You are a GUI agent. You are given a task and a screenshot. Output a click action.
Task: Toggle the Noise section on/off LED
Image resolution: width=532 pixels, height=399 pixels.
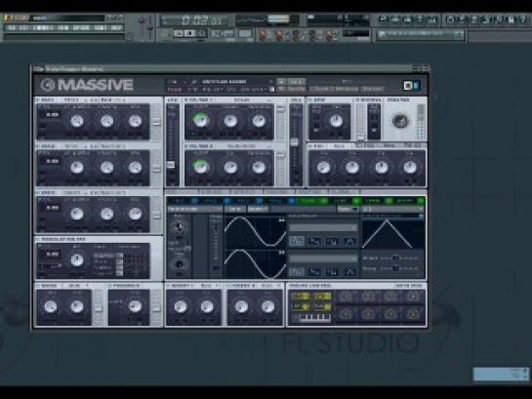coord(38,286)
